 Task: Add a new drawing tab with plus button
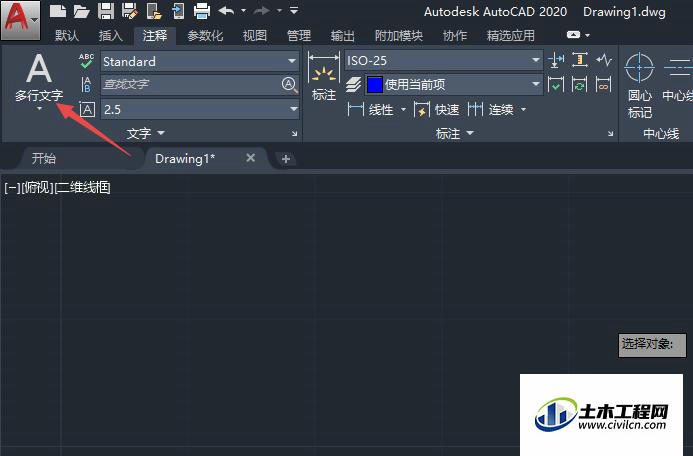pos(286,159)
